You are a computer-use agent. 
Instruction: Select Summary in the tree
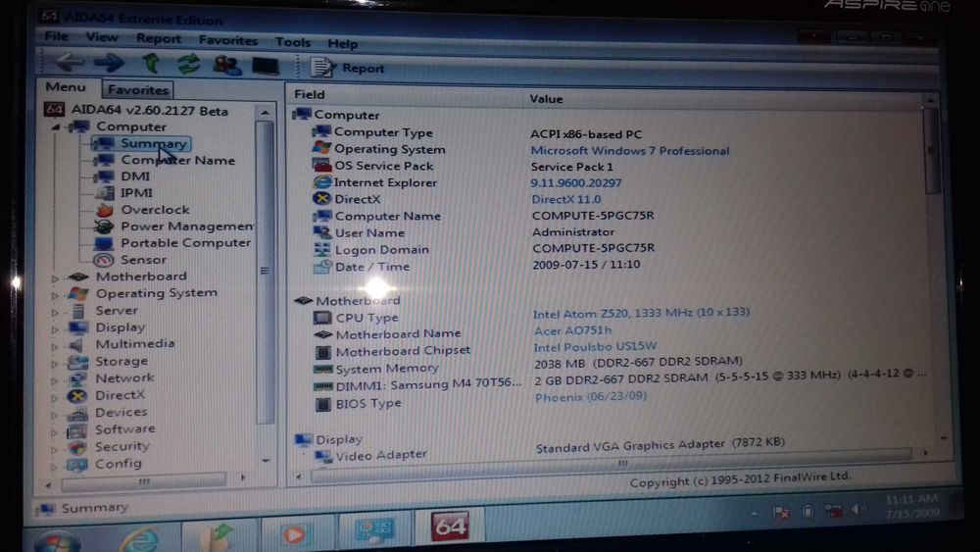[153, 143]
